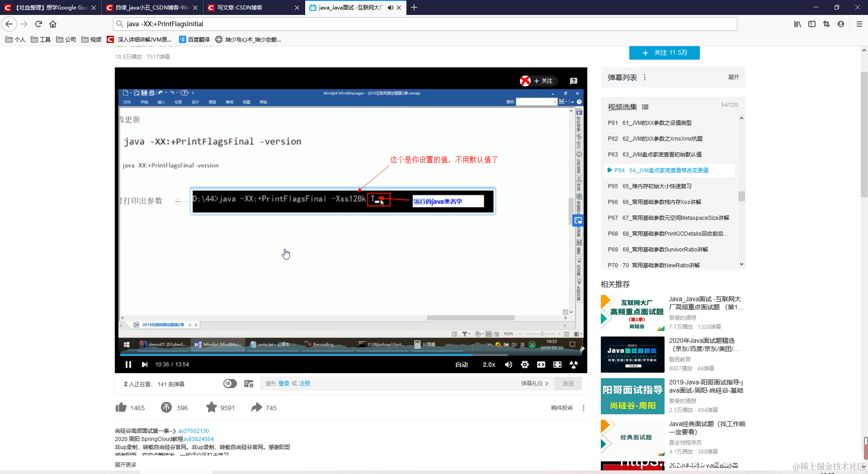Select episode P67 MetaspaceSize讲解
The height and width of the screenshot is (474, 868).
(x=669, y=218)
